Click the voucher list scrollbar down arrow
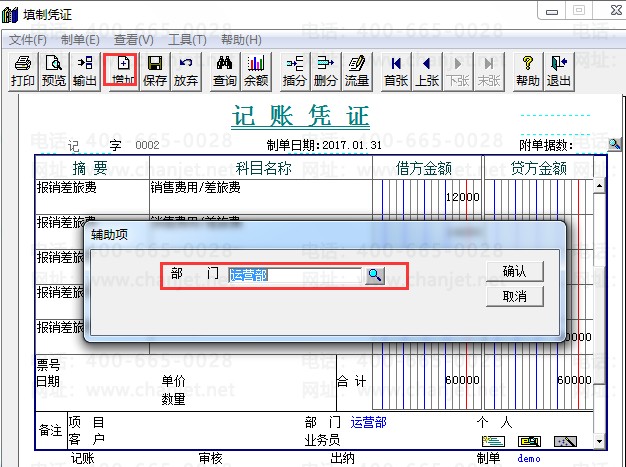The width and height of the screenshot is (626, 467). [x=599, y=441]
